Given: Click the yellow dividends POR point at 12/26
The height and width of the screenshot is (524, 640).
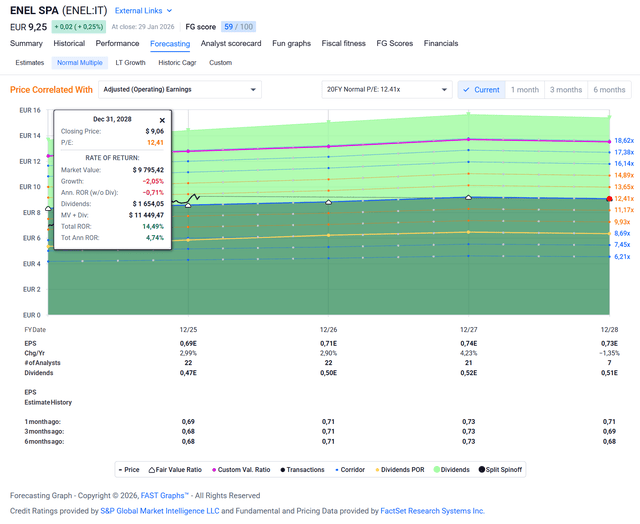Looking at the screenshot, I should (329, 235).
